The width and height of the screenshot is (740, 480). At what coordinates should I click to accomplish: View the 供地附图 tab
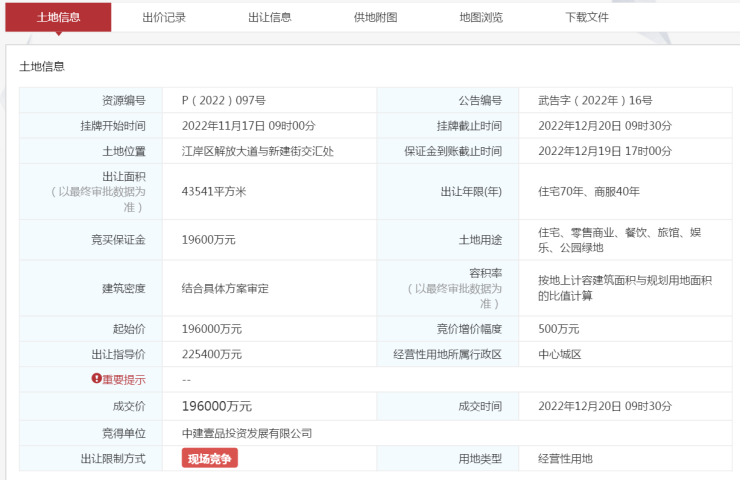click(375, 17)
